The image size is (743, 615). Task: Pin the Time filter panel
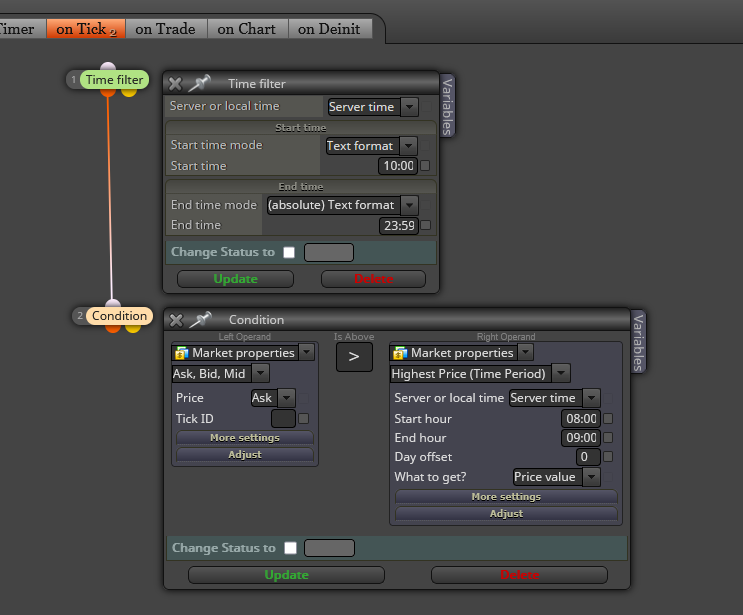199,83
